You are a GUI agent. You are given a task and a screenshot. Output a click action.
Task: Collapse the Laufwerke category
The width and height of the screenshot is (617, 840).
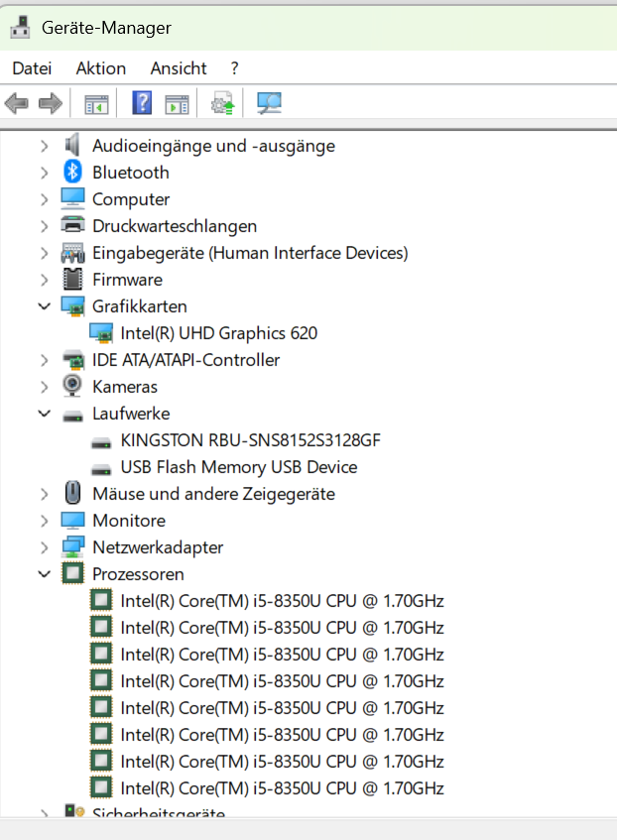coord(44,414)
